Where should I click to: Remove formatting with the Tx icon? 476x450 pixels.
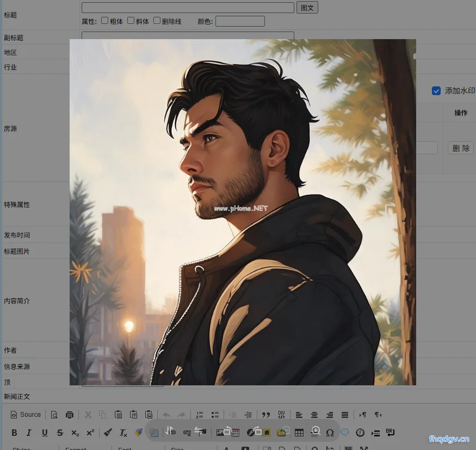tap(123, 433)
